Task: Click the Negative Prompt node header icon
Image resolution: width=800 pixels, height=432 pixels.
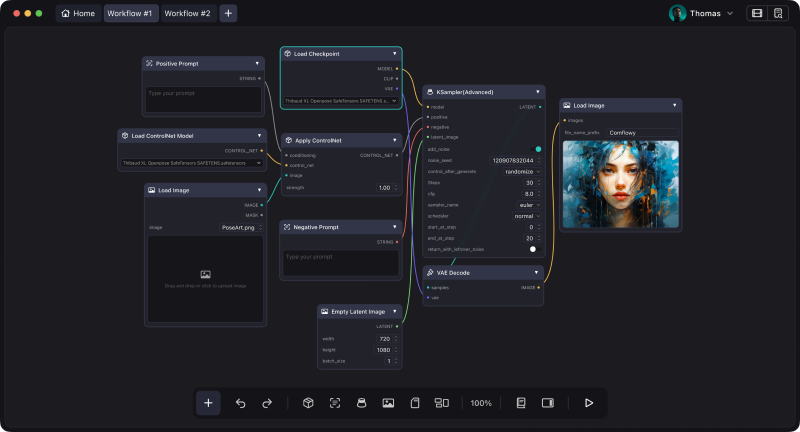Action: pyautogui.click(x=287, y=227)
